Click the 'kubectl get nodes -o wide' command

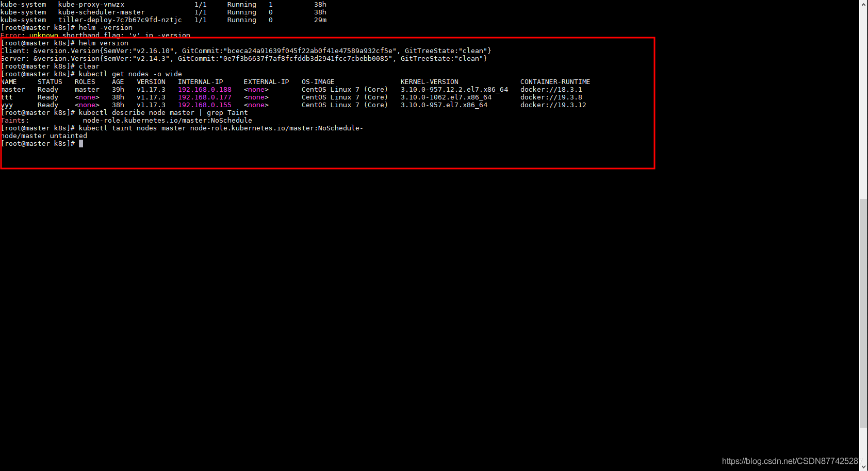pos(130,74)
